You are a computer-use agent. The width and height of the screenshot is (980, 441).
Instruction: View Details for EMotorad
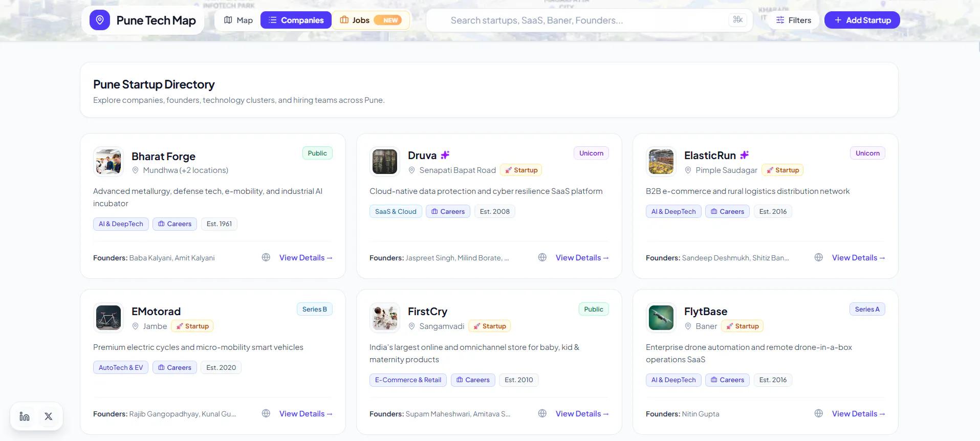point(306,413)
